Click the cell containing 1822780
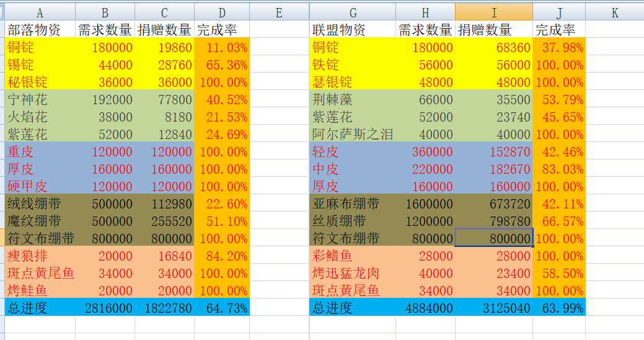 click(164, 308)
